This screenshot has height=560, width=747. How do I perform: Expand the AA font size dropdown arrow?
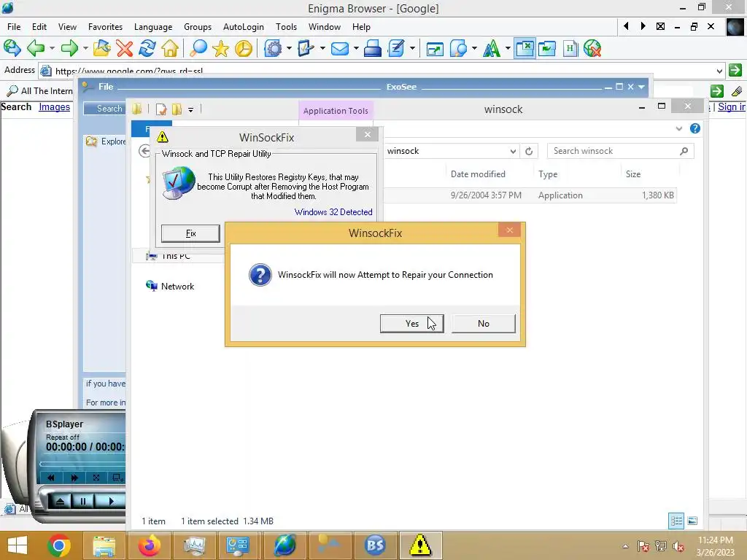tap(508, 48)
